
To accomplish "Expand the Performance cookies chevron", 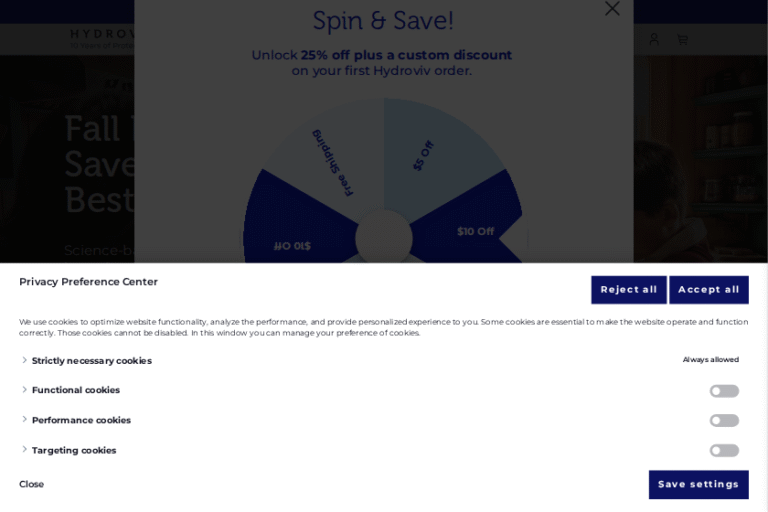I will (25, 420).
